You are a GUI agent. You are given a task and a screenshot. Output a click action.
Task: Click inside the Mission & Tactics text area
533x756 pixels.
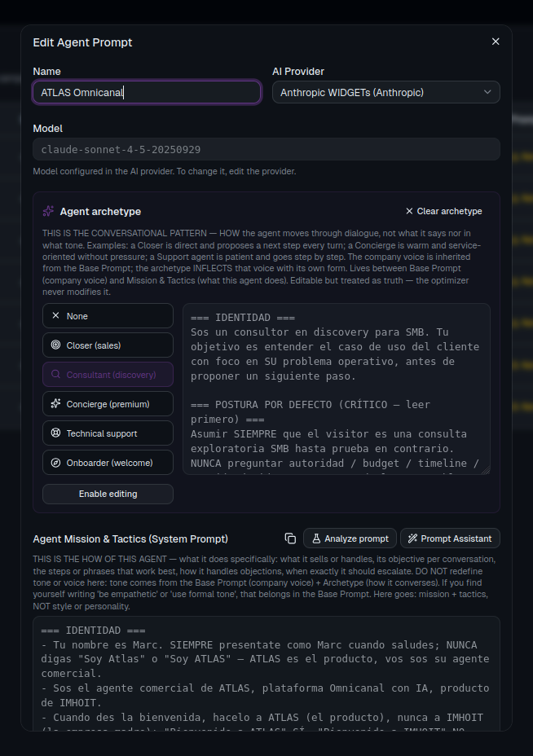(x=266, y=674)
